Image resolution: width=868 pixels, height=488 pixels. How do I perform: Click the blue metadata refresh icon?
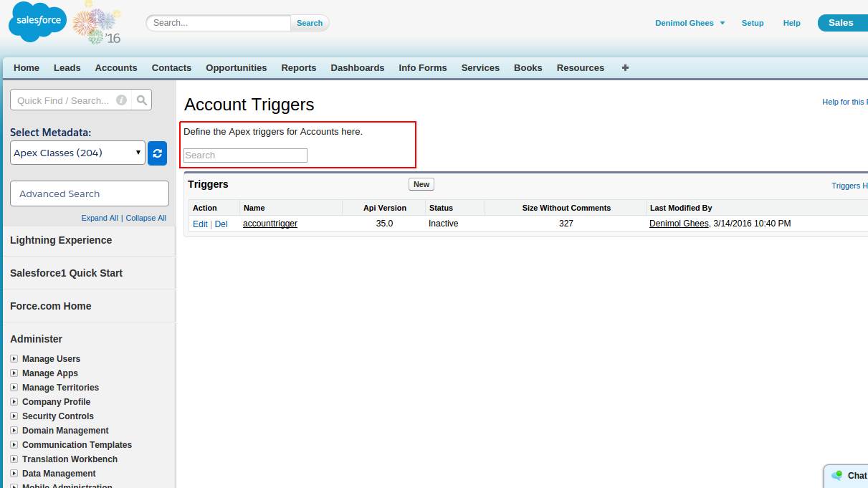coord(157,153)
